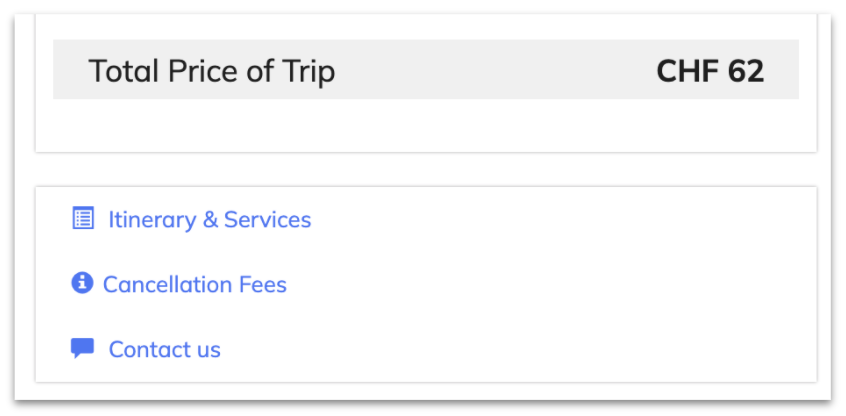846x416 pixels.
Task: Click the ampersand in Itinerary & Services
Action: (x=210, y=220)
